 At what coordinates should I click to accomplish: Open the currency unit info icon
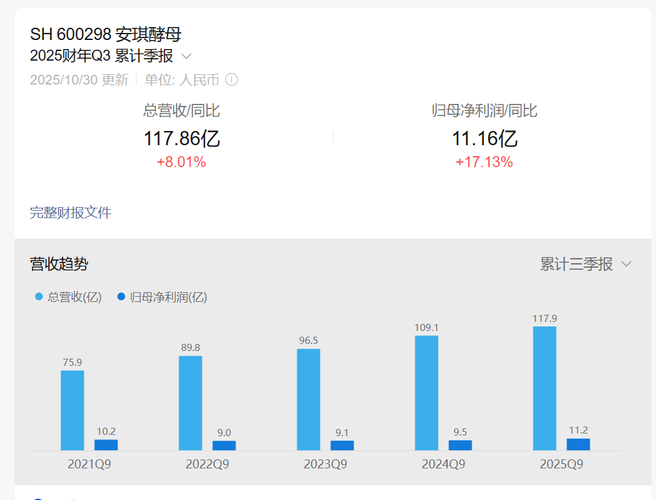pyautogui.click(x=231, y=79)
